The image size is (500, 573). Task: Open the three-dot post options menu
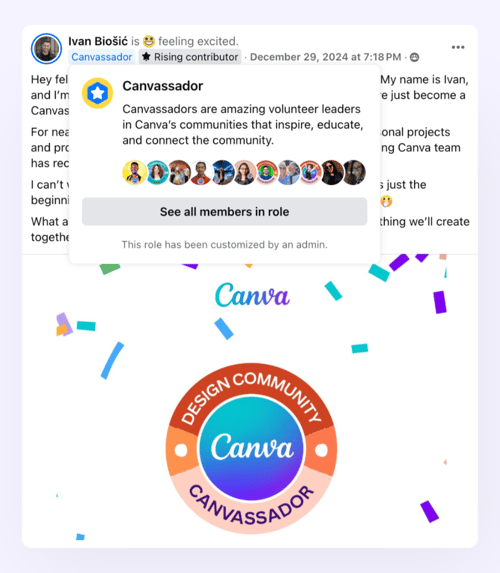click(x=458, y=47)
